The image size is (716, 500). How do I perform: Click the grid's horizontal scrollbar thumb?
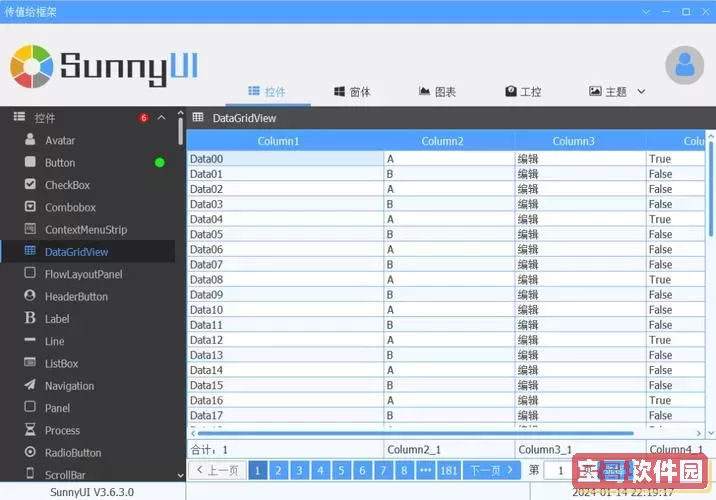[416, 433]
